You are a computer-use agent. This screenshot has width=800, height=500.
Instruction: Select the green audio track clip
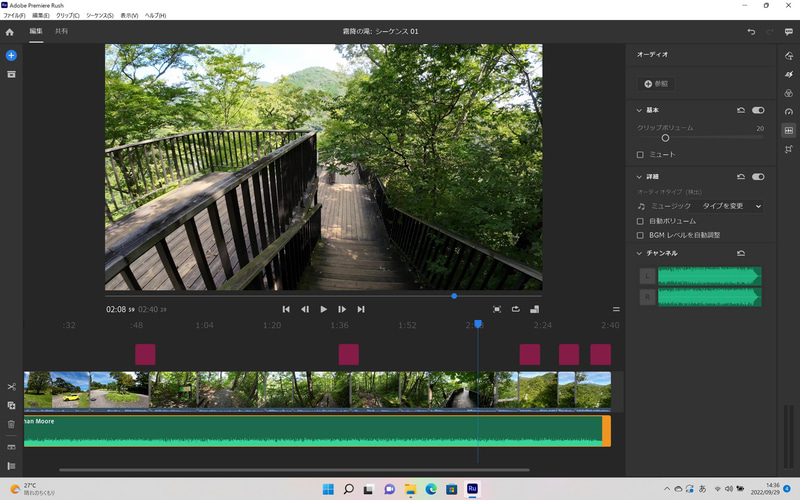pos(300,432)
